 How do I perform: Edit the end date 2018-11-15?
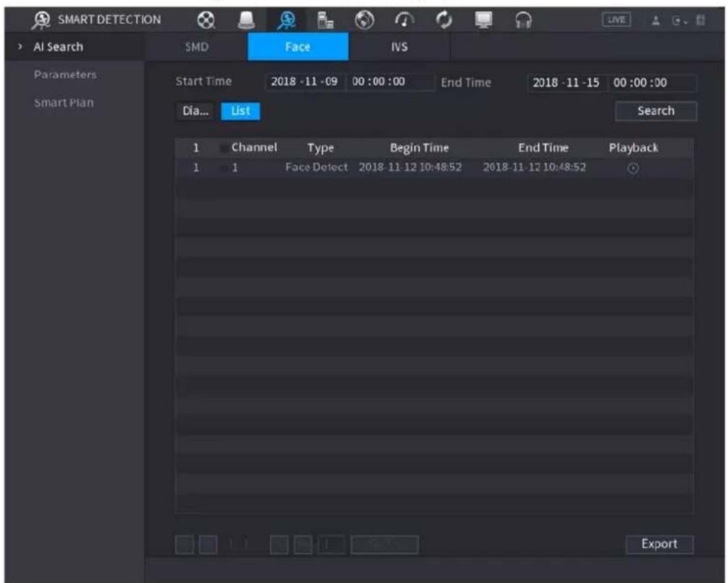[x=566, y=83]
